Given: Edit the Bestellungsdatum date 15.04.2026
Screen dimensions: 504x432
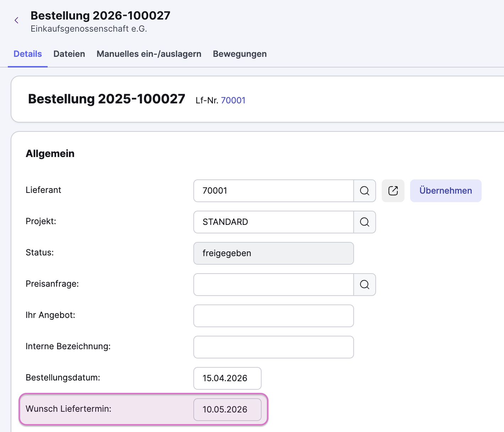Looking at the screenshot, I should click(x=227, y=378).
